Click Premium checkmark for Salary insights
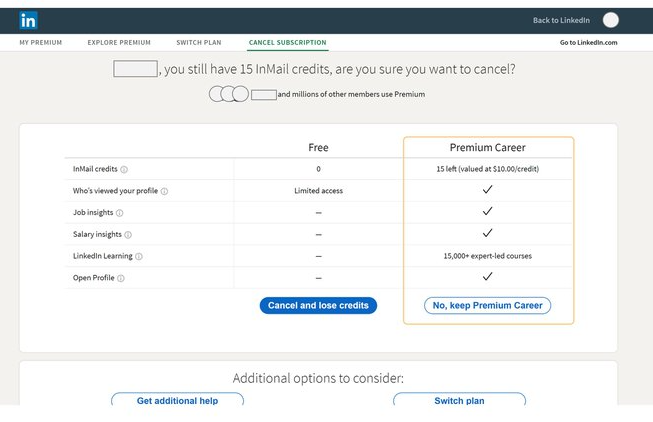The width and height of the screenshot is (653, 422). click(487, 232)
